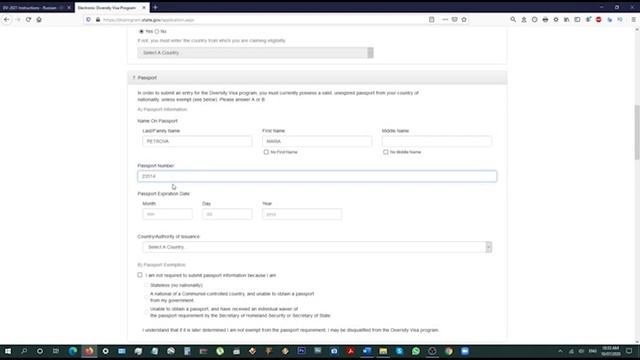640x360 pixels.
Task: Select the No radio button
Action: point(157,31)
